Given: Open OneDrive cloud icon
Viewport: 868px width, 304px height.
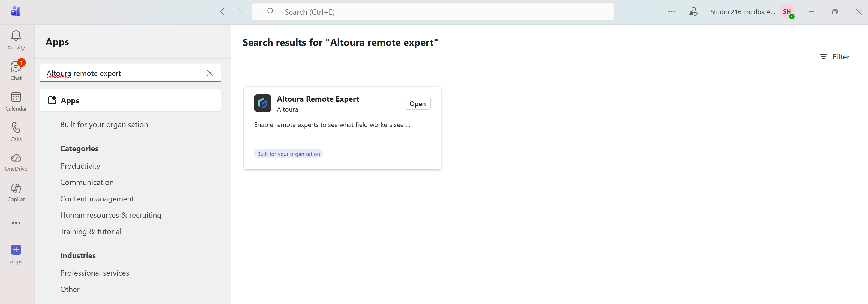Looking at the screenshot, I should [x=16, y=158].
